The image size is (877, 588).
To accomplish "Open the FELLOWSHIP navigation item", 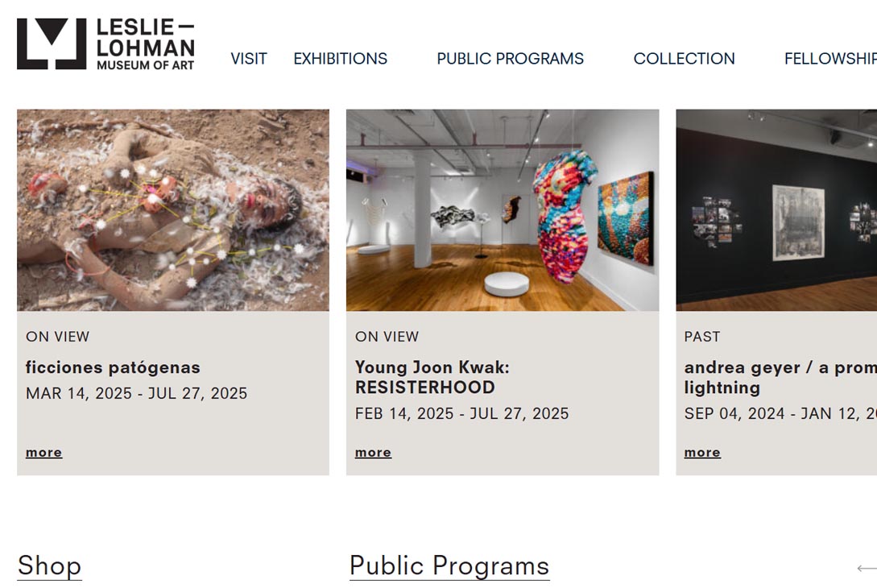I will click(830, 59).
